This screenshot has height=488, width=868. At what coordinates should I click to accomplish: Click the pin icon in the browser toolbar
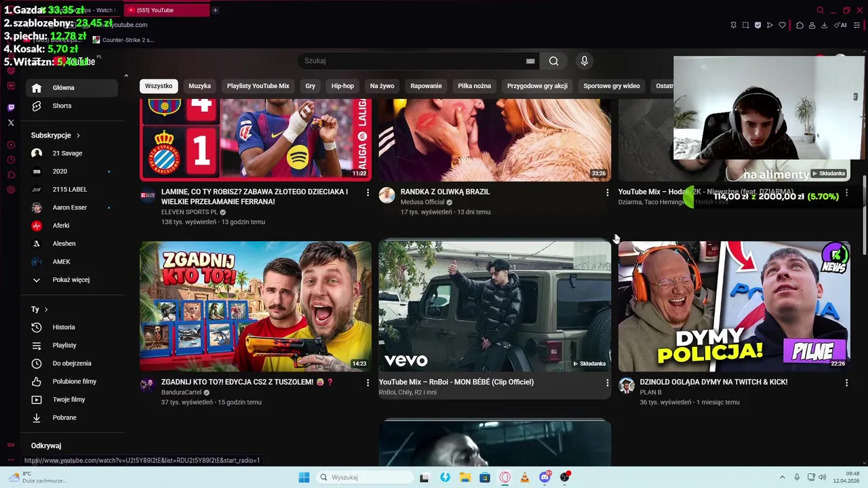click(733, 25)
